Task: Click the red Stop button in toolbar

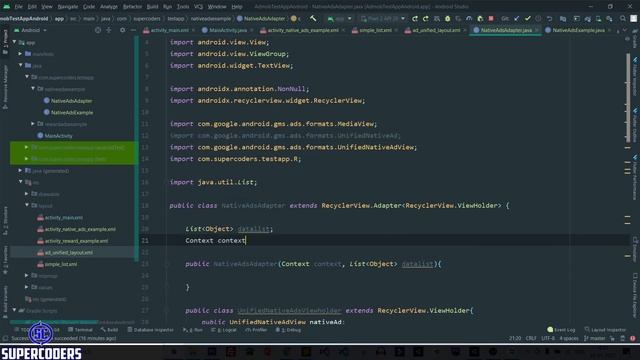Action: click(x=491, y=18)
